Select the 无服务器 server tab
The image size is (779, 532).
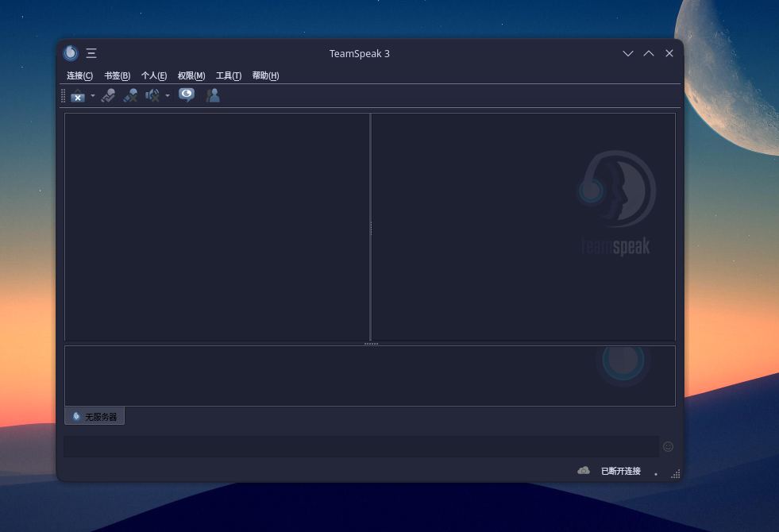tap(94, 416)
